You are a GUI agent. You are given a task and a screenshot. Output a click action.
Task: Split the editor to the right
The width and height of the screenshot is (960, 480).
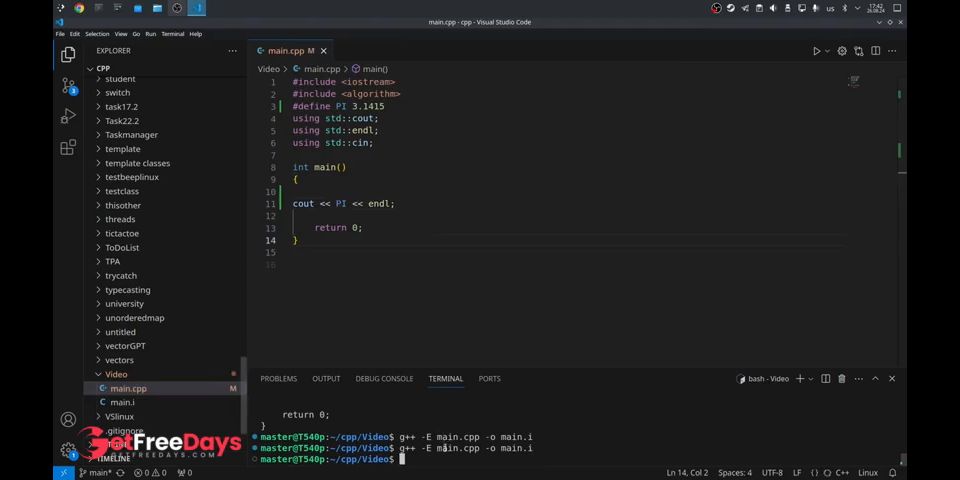(x=876, y=51)
